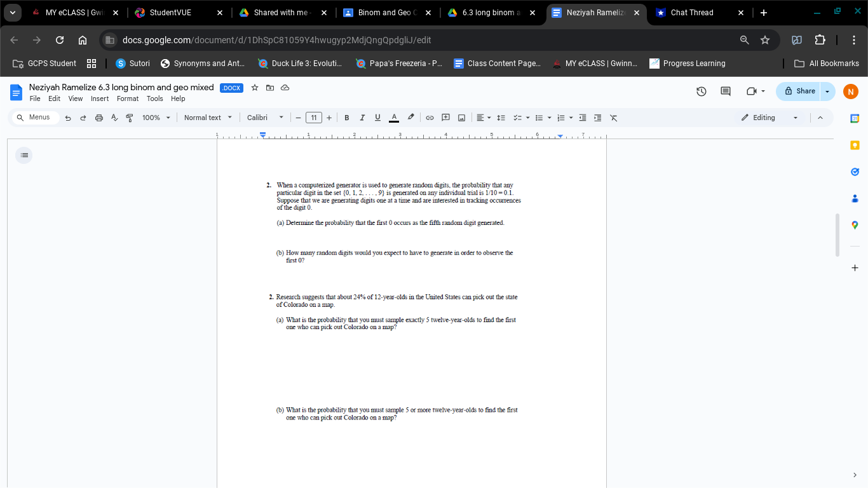Click the Share button
The width and height of the screenshot is (868, 488).
coord(798,91)
